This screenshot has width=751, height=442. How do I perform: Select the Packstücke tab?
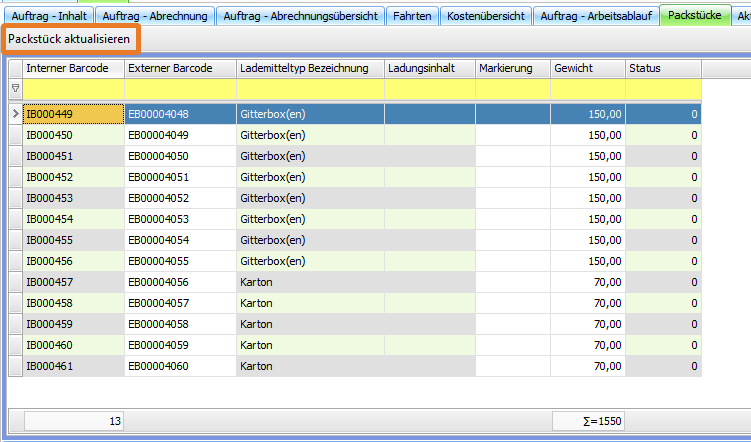coord(694,16)
